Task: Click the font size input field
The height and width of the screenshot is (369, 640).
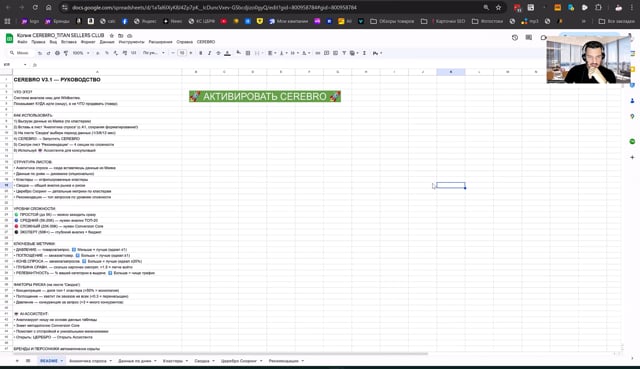Action: [x=182, y=53]
